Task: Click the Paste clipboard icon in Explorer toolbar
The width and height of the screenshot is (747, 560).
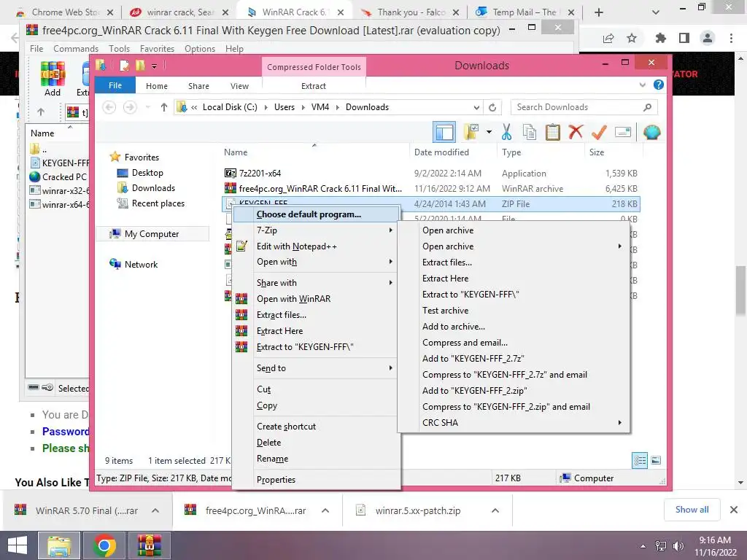Action: [553, 132]
